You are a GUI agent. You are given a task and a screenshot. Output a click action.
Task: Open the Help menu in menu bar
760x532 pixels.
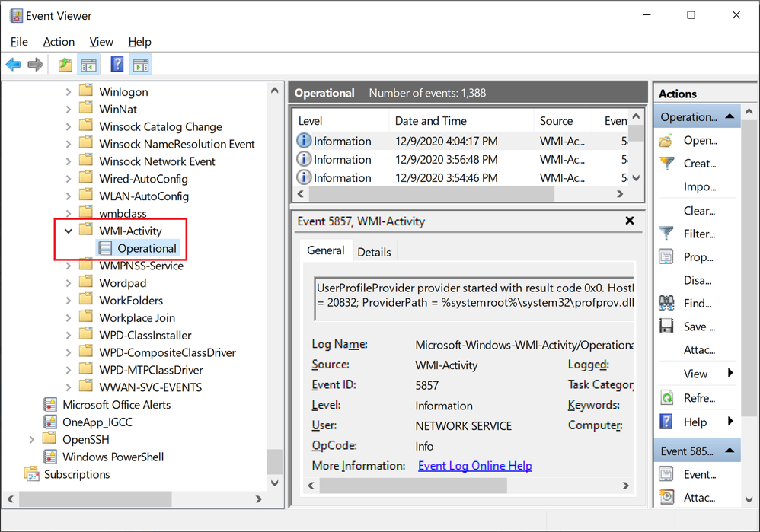pos(139,42)
